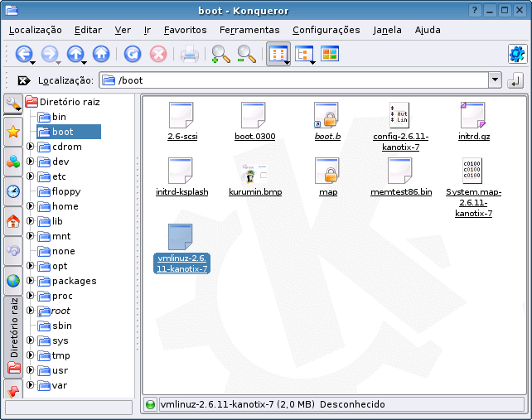532x420 pixels.
Task: Expand the usr folder node
Action: coord(31,369)
